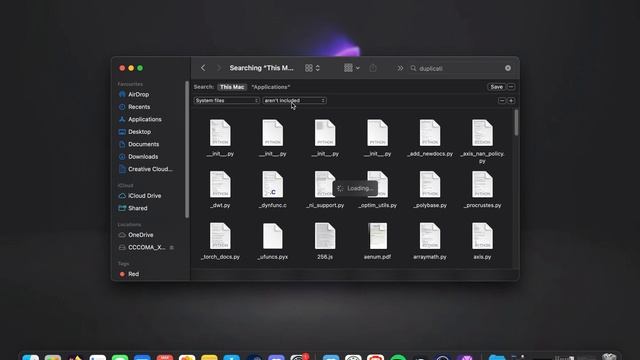
Task: Select arraymath.py file icon
Action: pos(430,236)
